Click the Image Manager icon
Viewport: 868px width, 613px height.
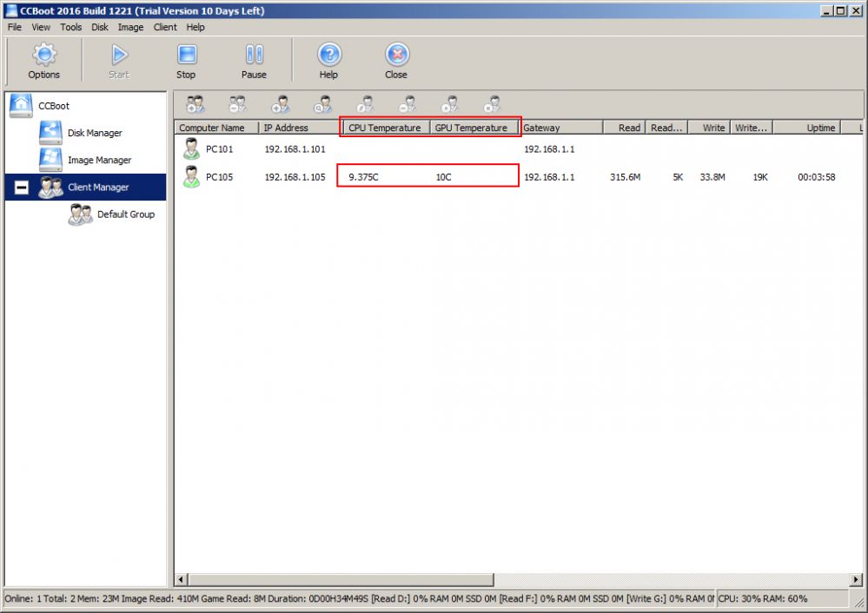tap(50, 160)
